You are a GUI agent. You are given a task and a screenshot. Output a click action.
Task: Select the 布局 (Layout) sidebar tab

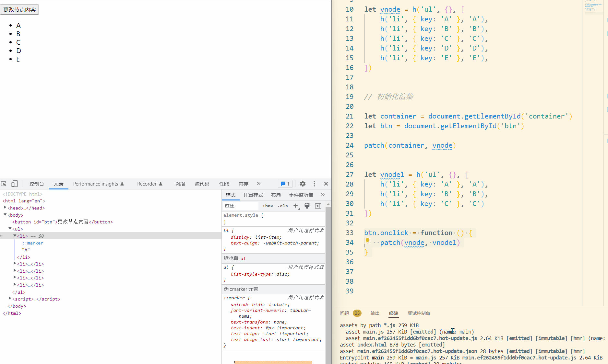click(276, 195)
